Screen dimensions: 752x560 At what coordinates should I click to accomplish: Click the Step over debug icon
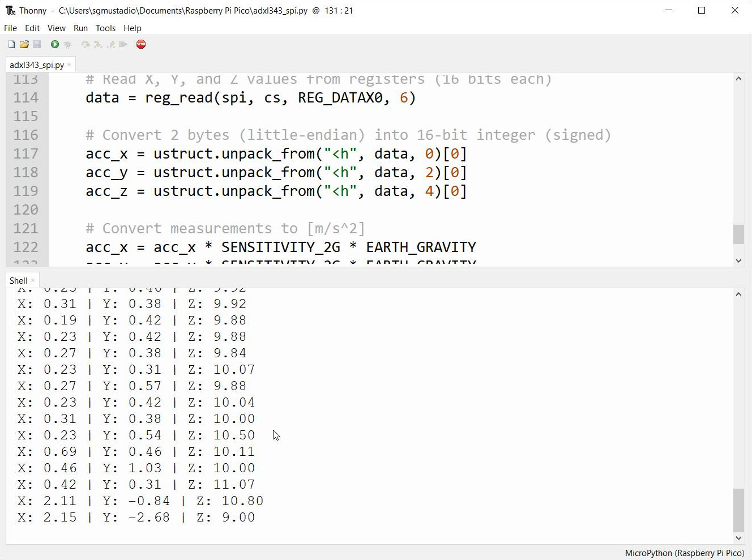[86, 44]
